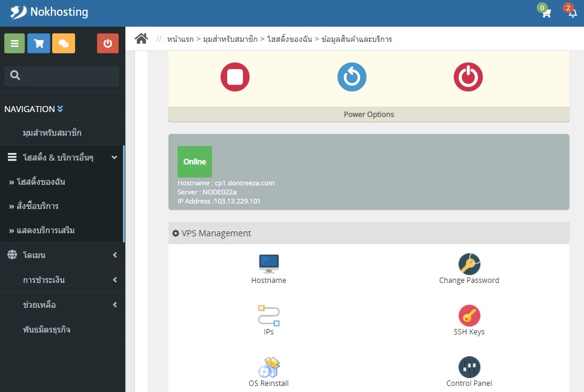Go to โฮสติ้งของฉัน breadcrumb link
The image size is (584, 392).
click(290, 39)
